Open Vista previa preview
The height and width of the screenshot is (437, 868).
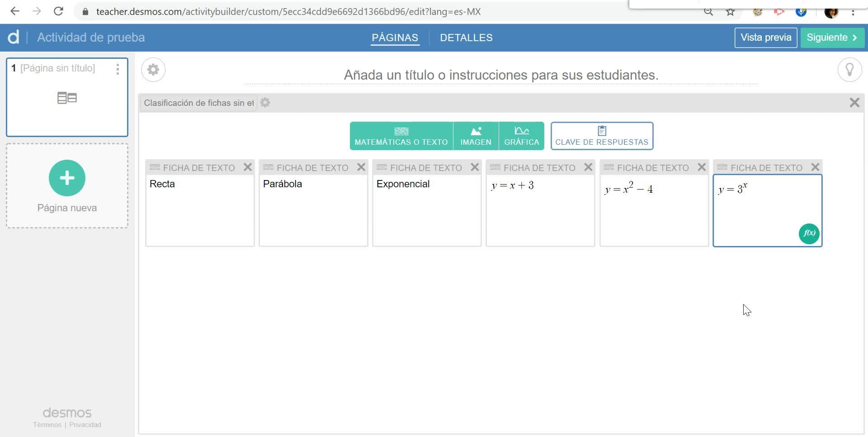766,38
